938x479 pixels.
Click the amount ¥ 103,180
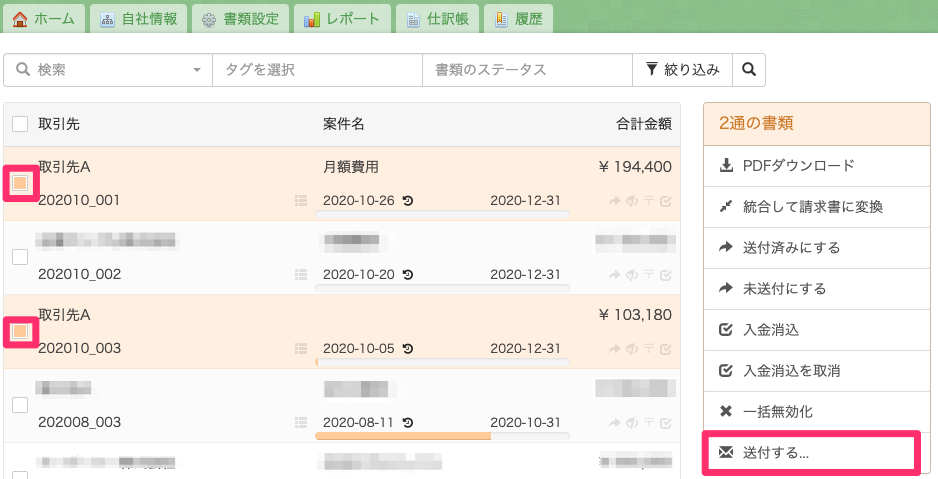(635, 315)
